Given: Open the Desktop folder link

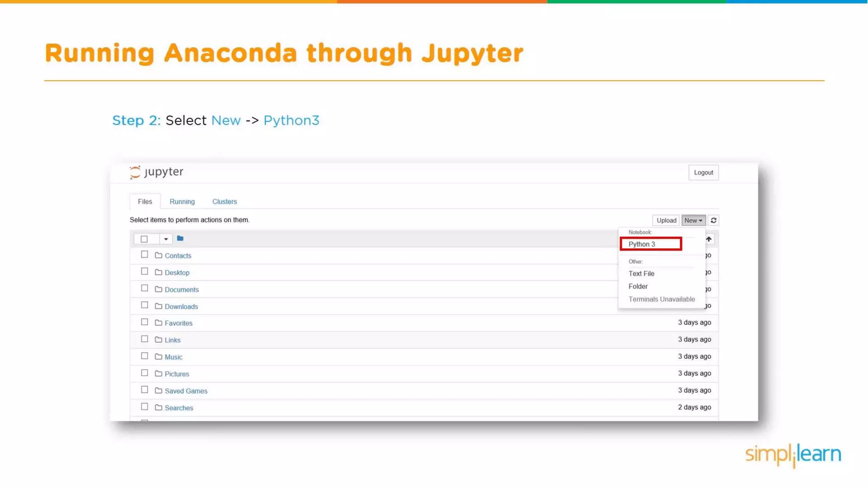Looking at the screenshot, I should [177, 273].
